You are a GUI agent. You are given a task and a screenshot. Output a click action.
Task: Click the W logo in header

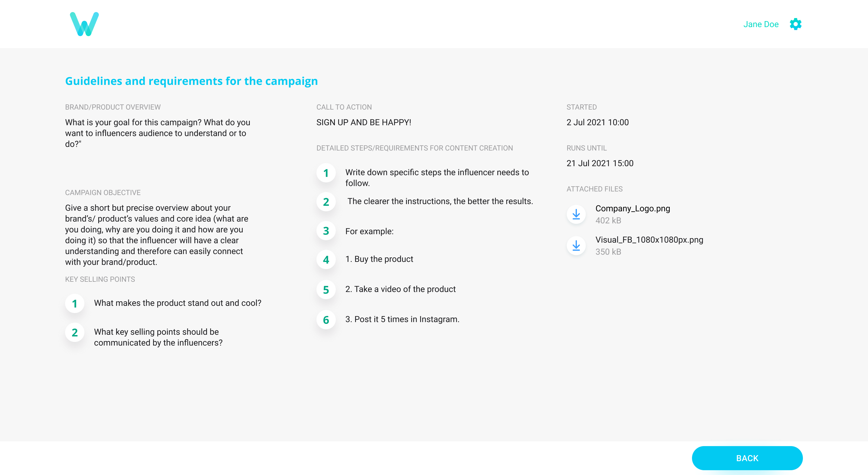point(84,24)
